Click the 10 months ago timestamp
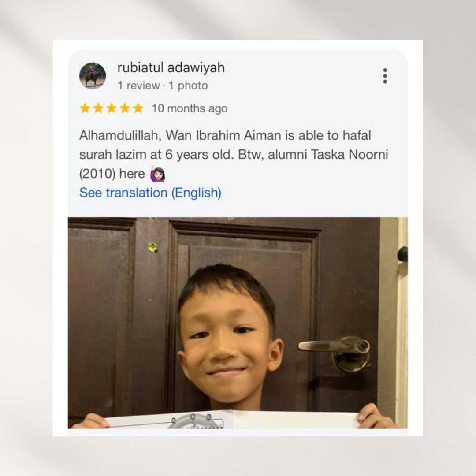Image resolution: width=476 pixels, height=476 pixels. tap(190, 108)
